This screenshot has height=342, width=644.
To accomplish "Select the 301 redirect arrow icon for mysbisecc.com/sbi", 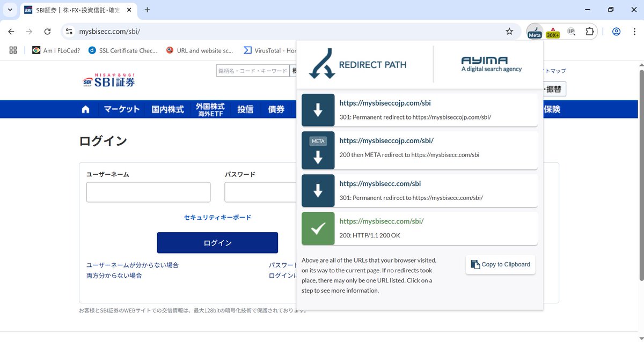I will [318, 191].
